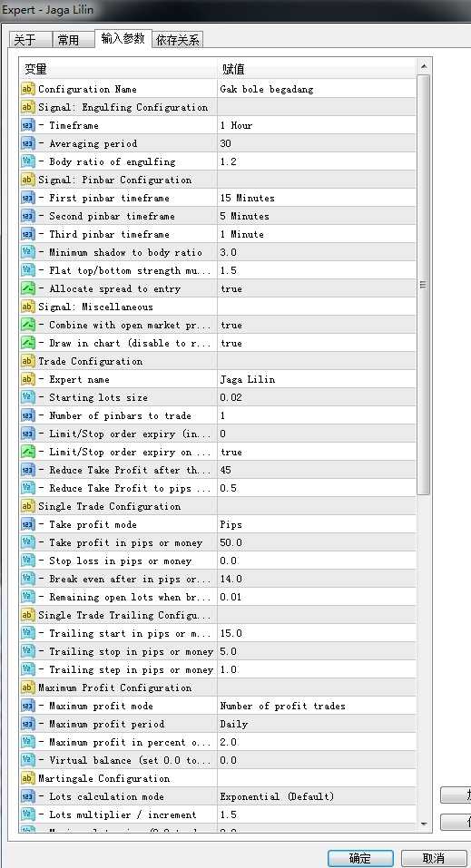The width and height of the screenshot is (471, 868).
Task: Switch to the 常用 tab
Action: pos(69,40)
